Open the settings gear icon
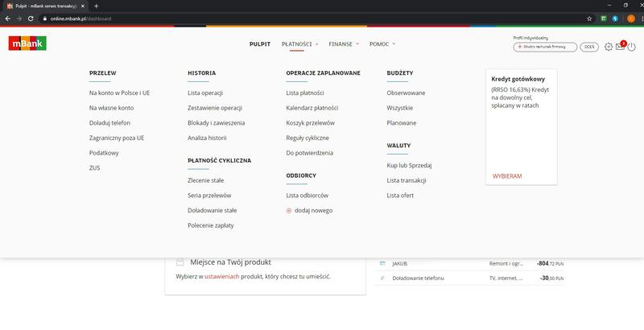Image resolution: width=644 pixels, height=330 pixels. coord(609,47)
